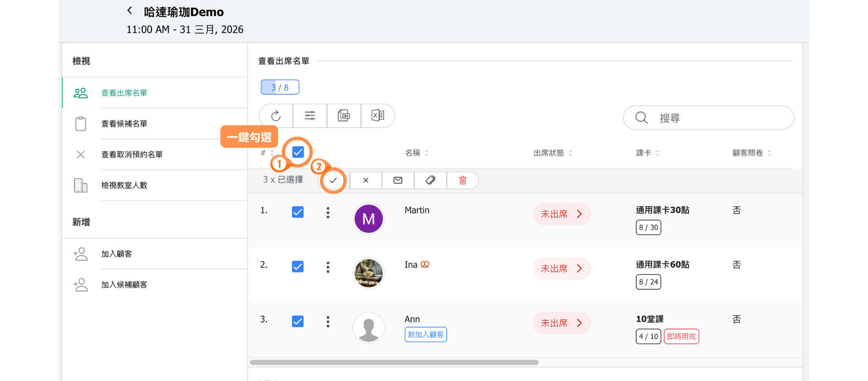Uncheck Martin's row checkbox
Image resolution: width=868 pixels, height=381 pixels.
coord(298,212)
